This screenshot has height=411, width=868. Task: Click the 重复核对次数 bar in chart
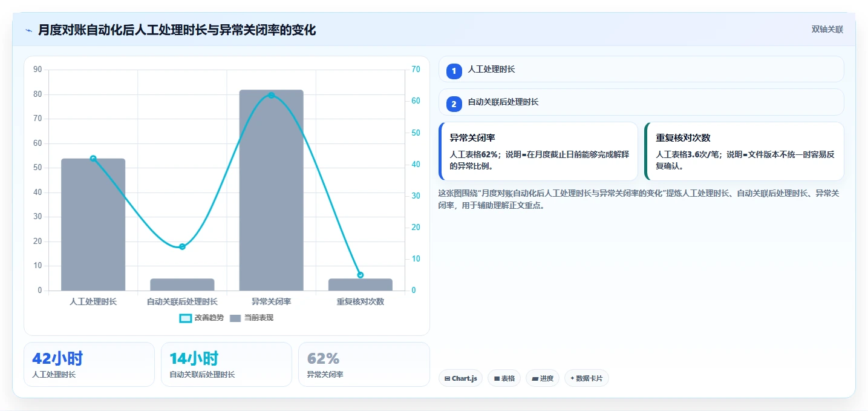(360, 284)
